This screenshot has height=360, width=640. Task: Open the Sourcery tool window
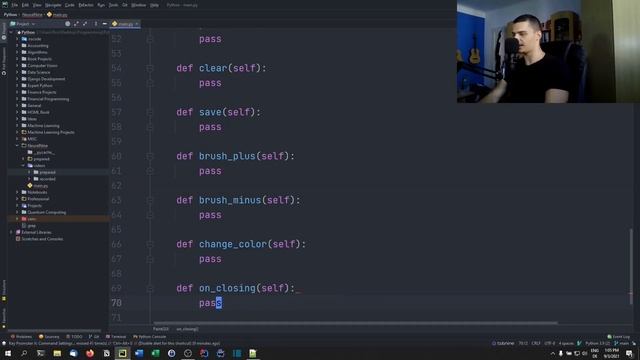[x=49, y=337]
